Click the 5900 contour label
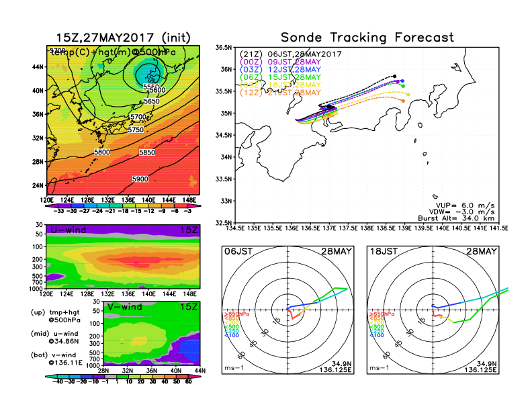 pos(140,179)
